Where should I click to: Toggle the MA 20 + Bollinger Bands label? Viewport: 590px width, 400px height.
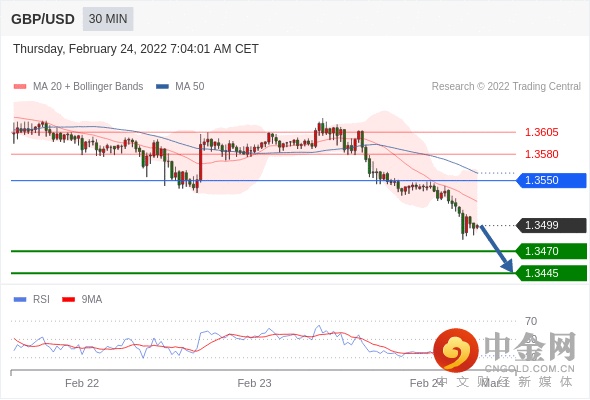(x=88, y=87)
